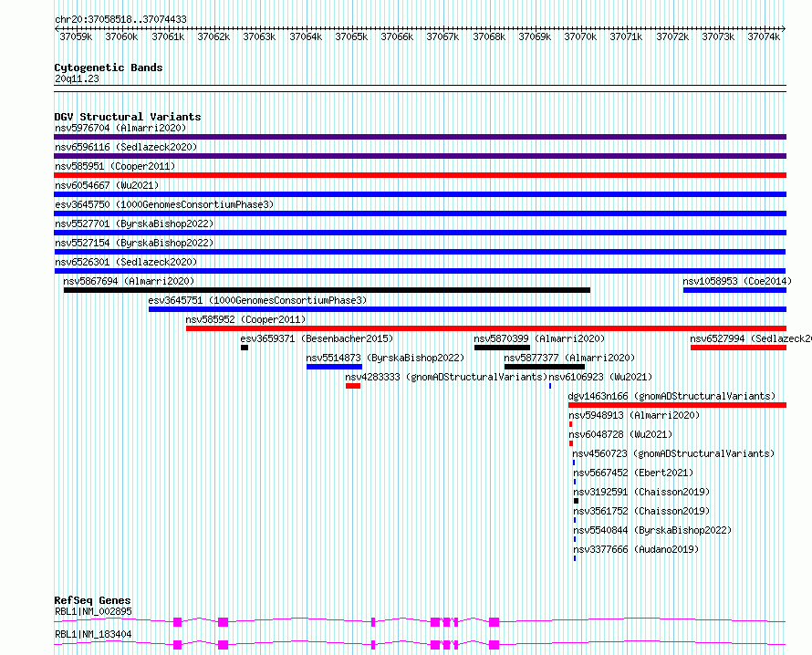Click the small black block under esv3659371
This screenshot has width=812, height=655.
(x=245, y=348)
